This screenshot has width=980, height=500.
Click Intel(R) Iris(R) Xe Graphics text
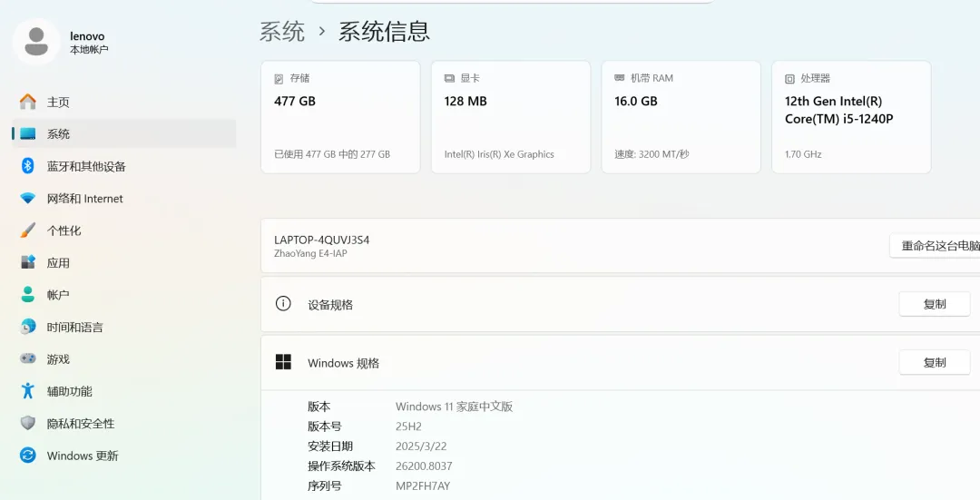499,153
